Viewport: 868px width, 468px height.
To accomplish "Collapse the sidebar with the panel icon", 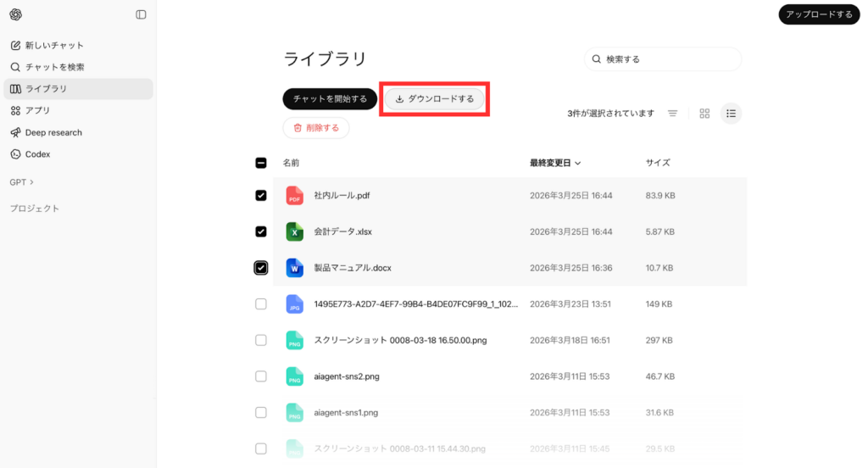I will point(142,14).
